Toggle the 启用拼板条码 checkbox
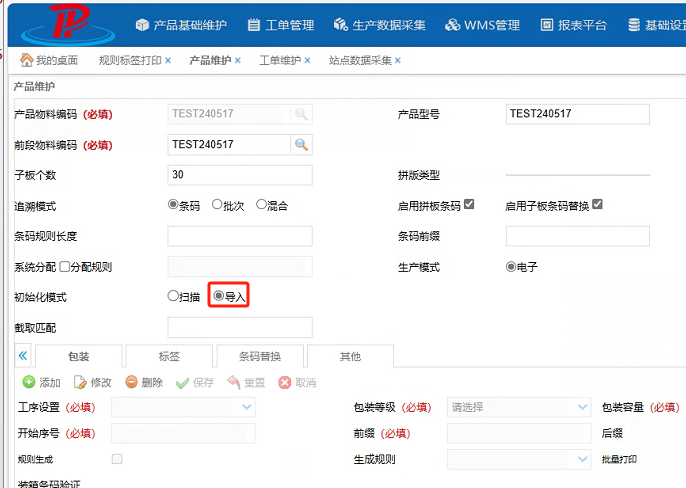 (x=469, y=205)
